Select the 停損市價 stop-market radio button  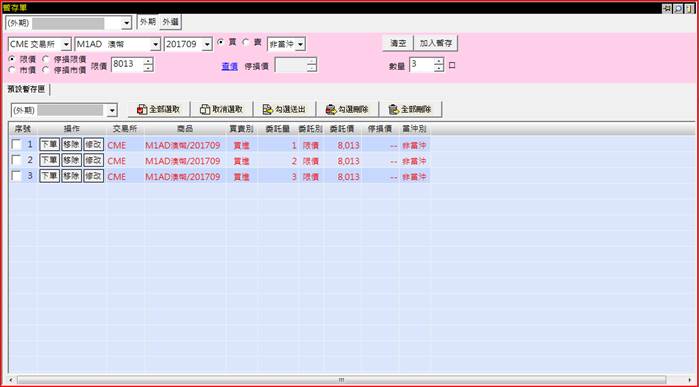(x=45, y=70)
